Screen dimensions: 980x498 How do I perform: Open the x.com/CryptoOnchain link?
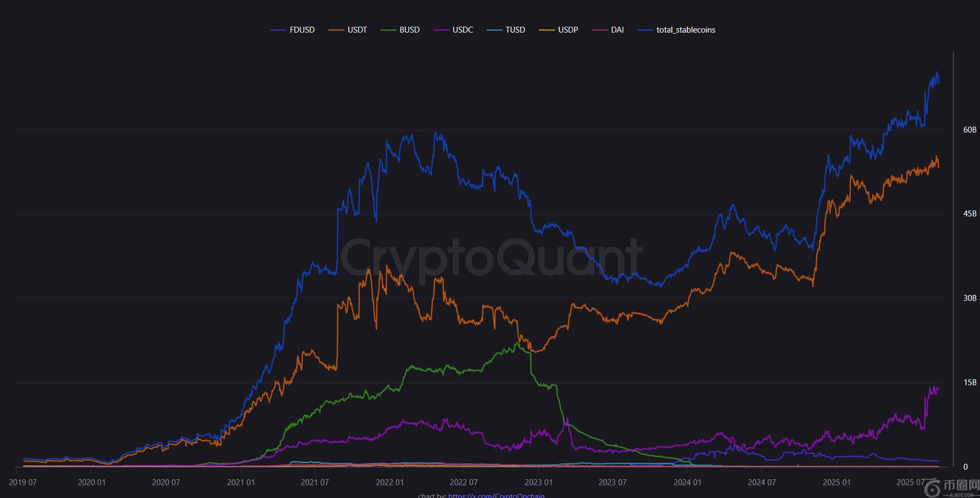pos(496,495)
